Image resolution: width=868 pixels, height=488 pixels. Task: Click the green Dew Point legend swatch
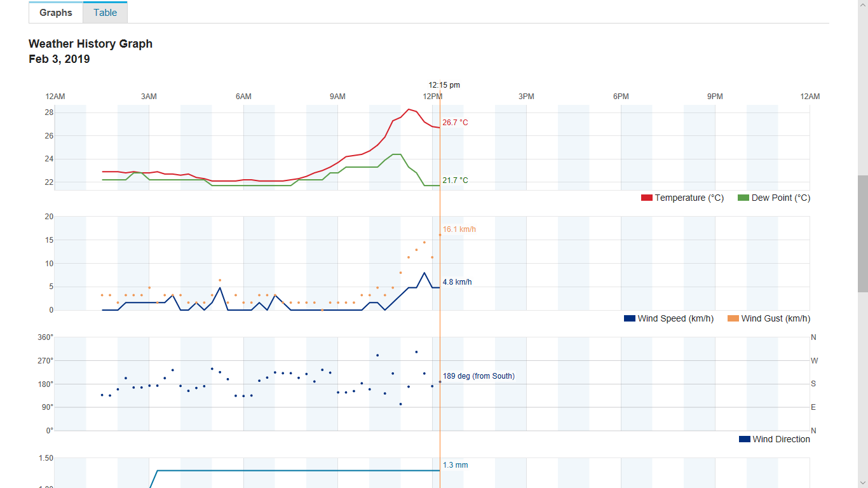point(743,198)
